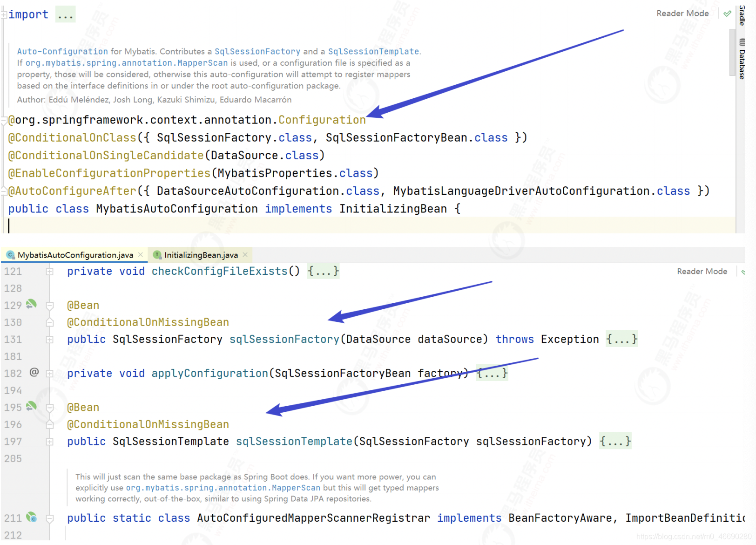Click the Spring bean gutter icon at line 129
The image size is (756, 545).
click(31, 304)
